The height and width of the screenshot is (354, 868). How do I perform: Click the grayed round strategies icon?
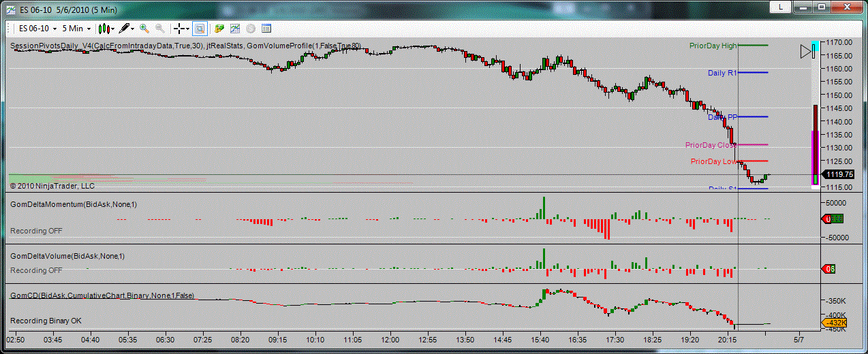point(251,29)
